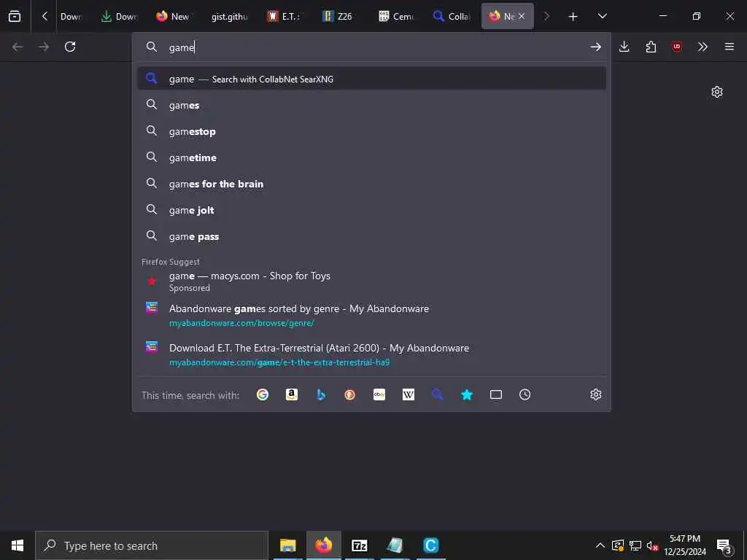Open a new tab with plus button
This screenshot has height=560, width=747.
click(x=573, y=16)
